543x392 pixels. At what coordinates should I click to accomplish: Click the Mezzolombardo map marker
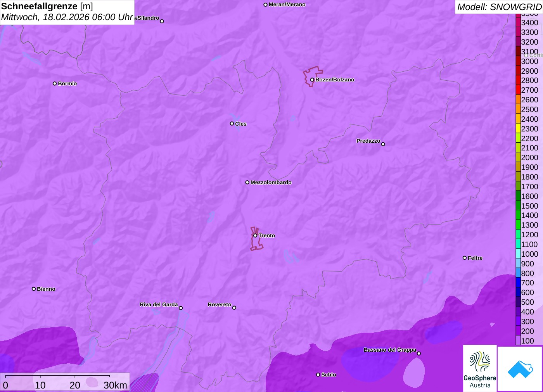point(247,182)
